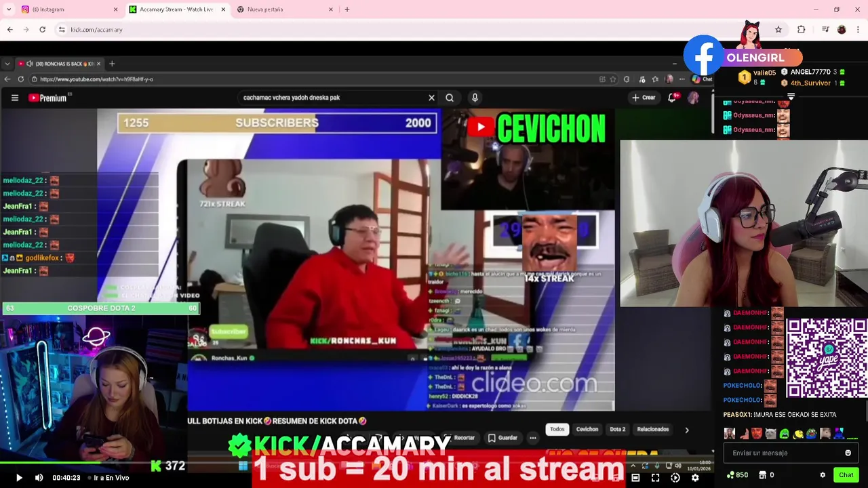Open Chrome profile avatar
868x488 pixels.
(842, 30)
